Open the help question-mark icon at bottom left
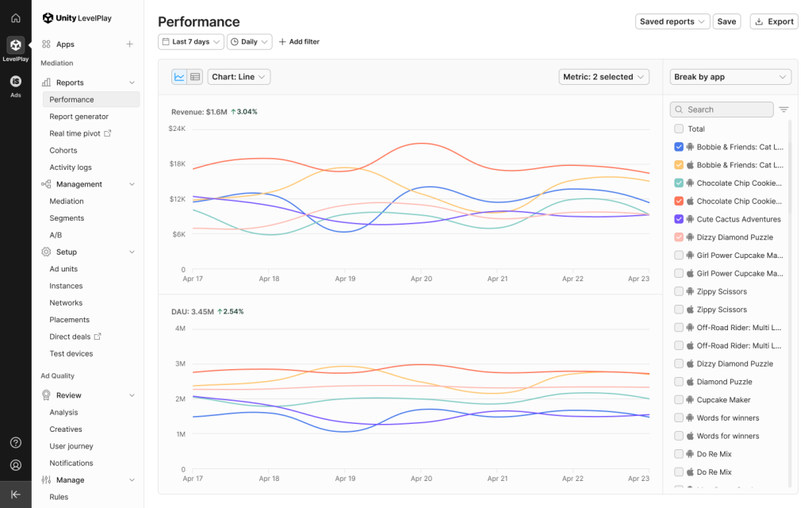The width and height of the screenshot is (812, 508). point(15,442)
